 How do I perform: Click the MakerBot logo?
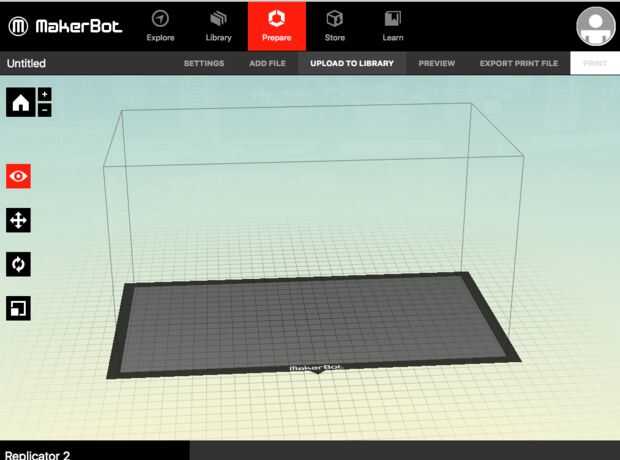click(65, 26)
